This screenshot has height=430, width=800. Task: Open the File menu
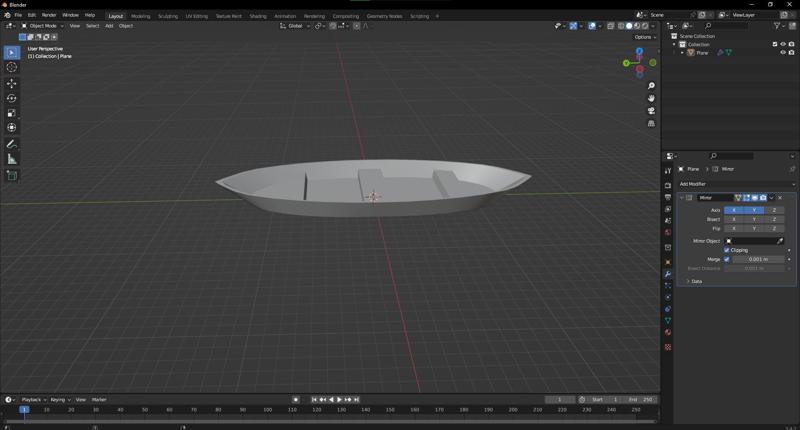click(x=18, y=15)
